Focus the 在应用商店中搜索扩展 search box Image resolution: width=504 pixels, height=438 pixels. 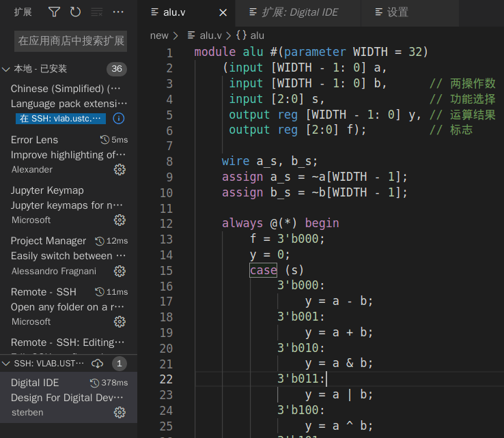pyautogui.click(x=71, y=41)
